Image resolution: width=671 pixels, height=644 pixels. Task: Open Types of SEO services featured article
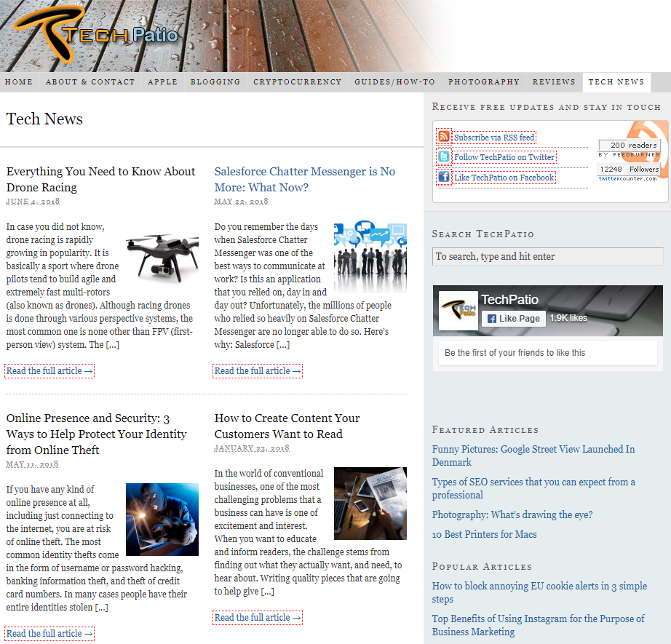point(533,488)
